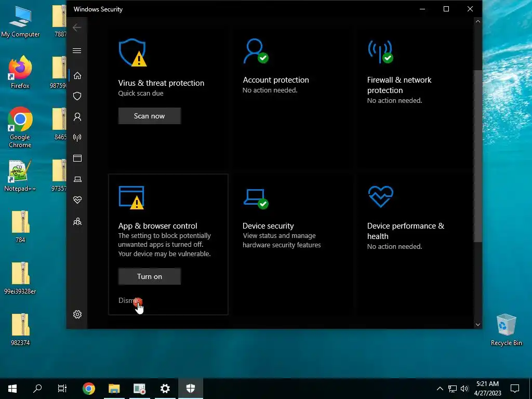Screen dimensions: 532x399
Task: Click the Firewall & network antenna tile icon
Action: coord(381,51)
